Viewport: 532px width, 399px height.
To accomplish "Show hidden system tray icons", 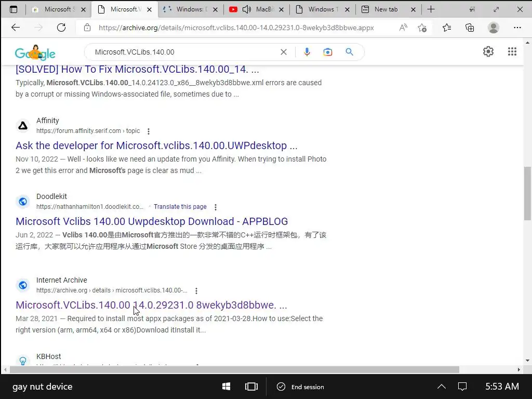I will 442,387.
